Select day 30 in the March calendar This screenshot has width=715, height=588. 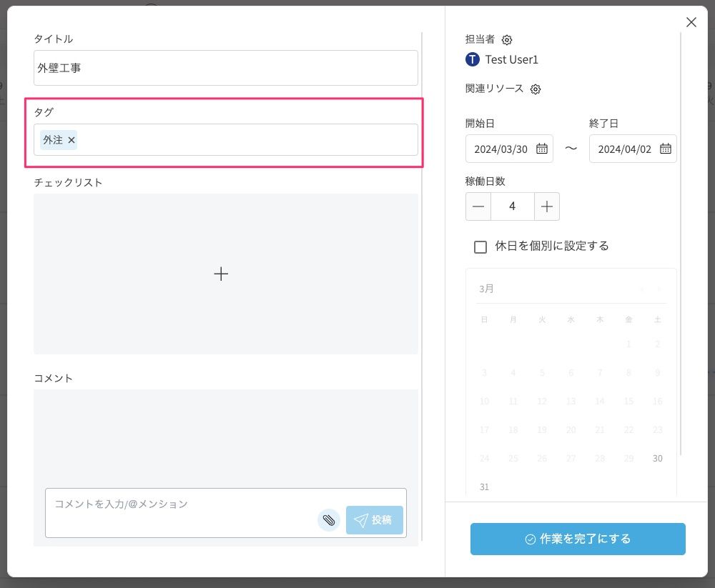(657, 458)
